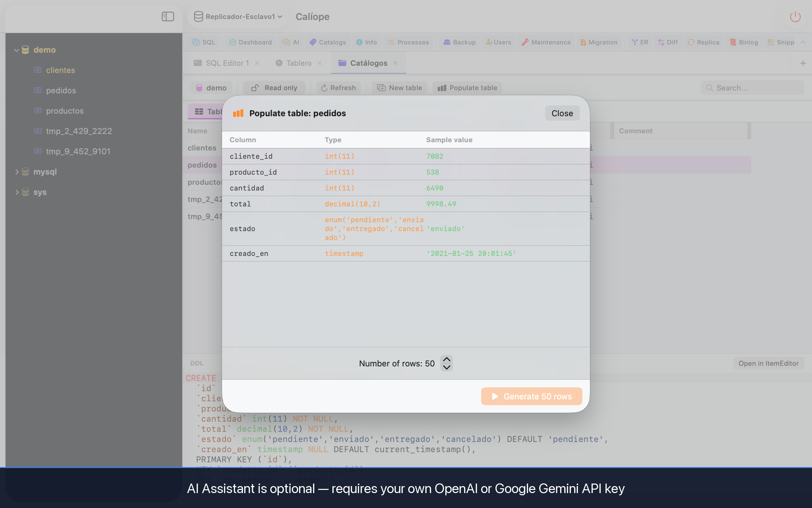
Task: Click Generate 50 rows button
Action: click(532, 396)
